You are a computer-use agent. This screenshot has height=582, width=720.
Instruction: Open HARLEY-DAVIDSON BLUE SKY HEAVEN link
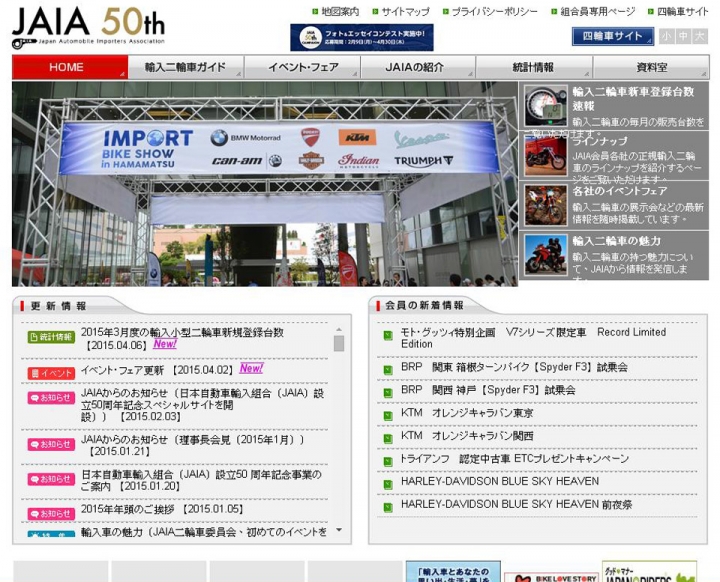click(x=500, y=481)
